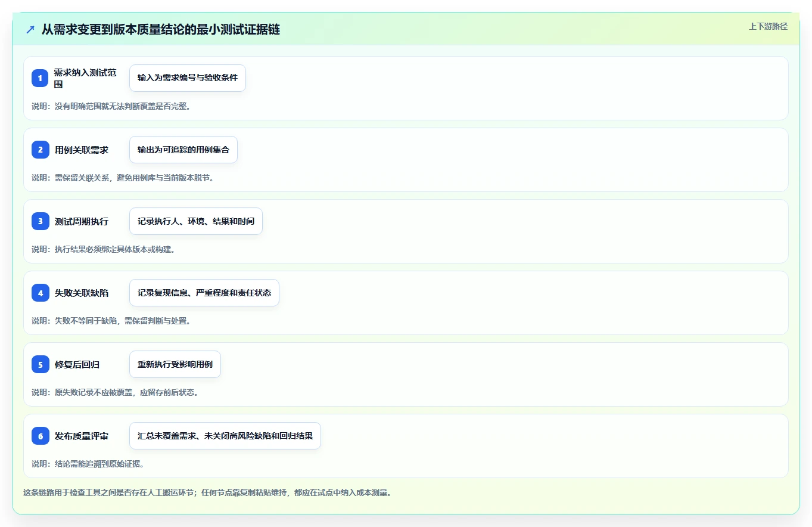Click the step title 用例关联需求

coord(82,150)
